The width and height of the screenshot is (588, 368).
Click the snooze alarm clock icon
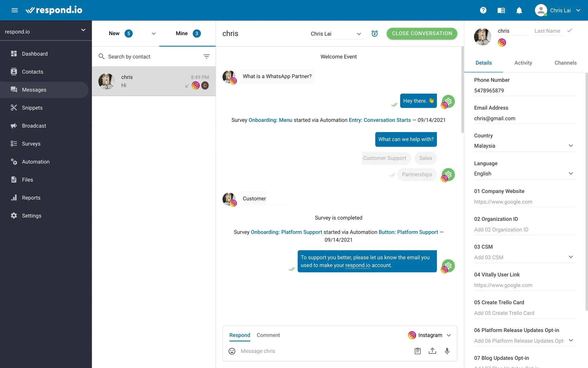click(375, 34)
